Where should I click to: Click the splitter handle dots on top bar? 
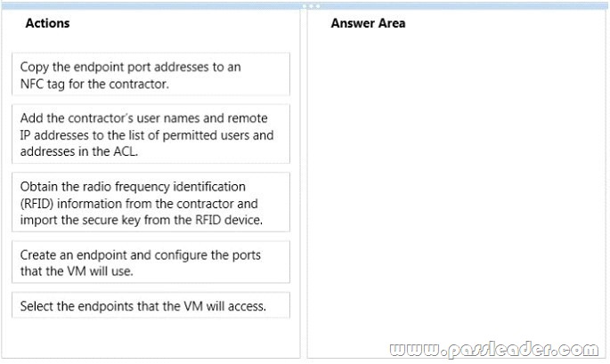(x=311, y=6)
